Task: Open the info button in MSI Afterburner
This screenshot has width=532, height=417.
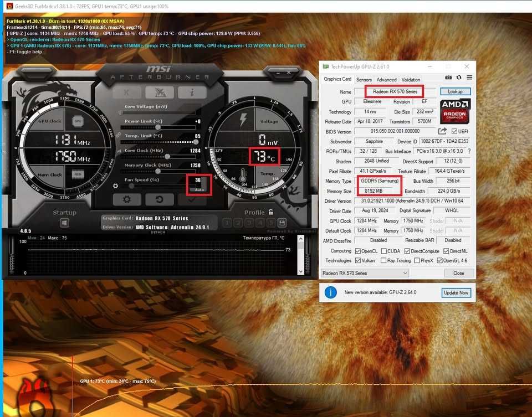Action: pyautogui.click(x=192, y=92)
